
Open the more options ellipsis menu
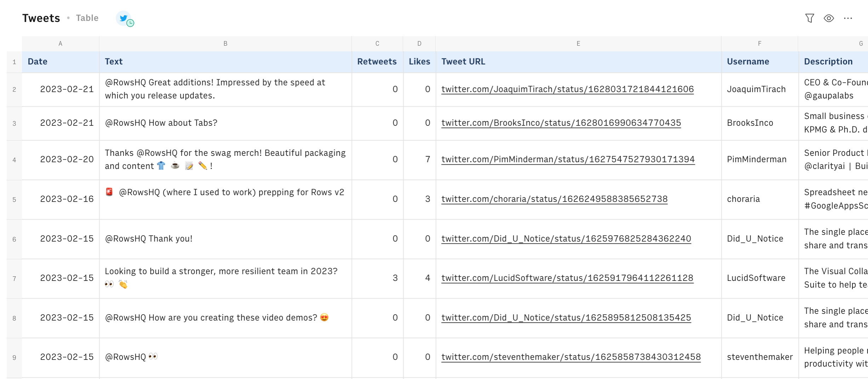coord(848,18)
